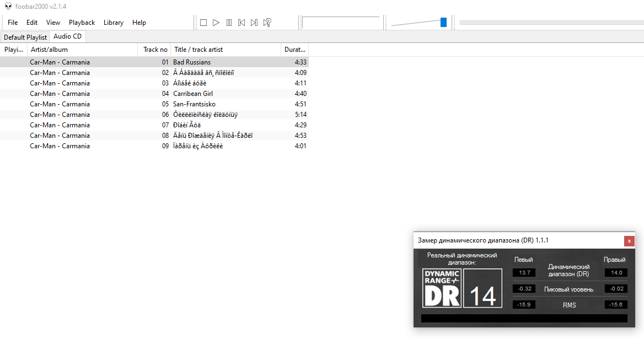Image resolution: width=644 pixels, height=339 pixels.
Task: Sort by the Artist/album column header
Action: [x=82, y=50]
